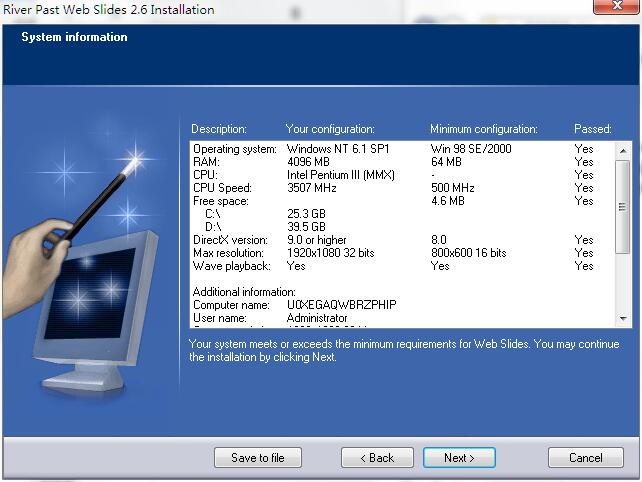Select 'Intel Pentium III (MMX)' text
Viewport: 642px width, 482px height.
pos(341,175)
